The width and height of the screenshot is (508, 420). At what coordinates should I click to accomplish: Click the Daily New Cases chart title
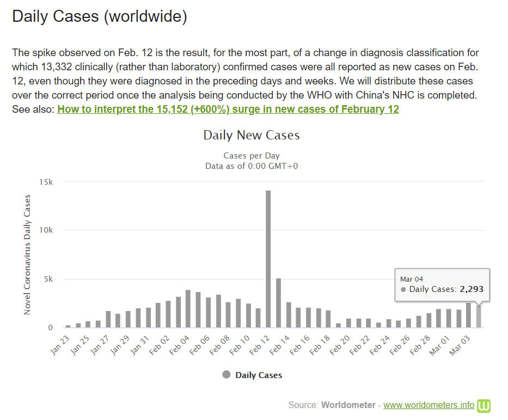(252, 135)
